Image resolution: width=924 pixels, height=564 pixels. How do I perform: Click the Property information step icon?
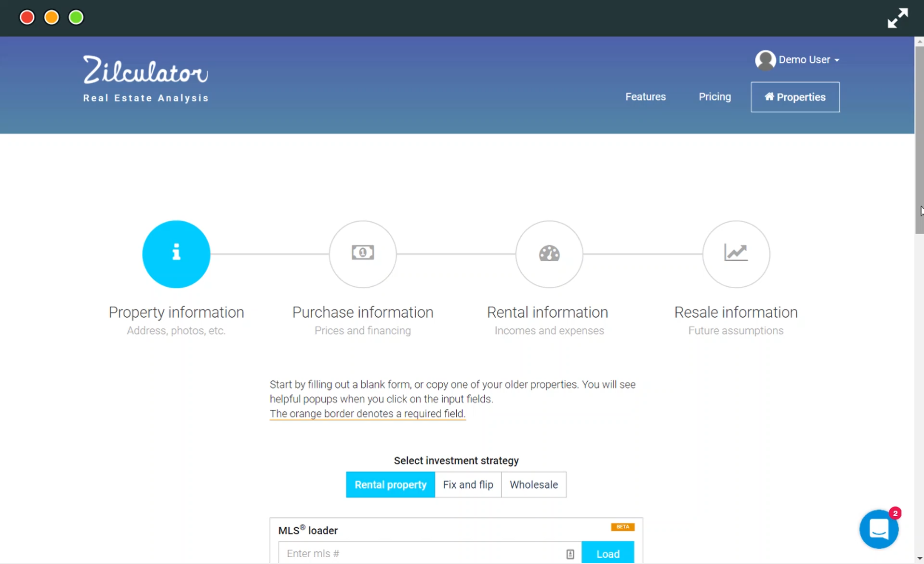[x=176, y=254]
